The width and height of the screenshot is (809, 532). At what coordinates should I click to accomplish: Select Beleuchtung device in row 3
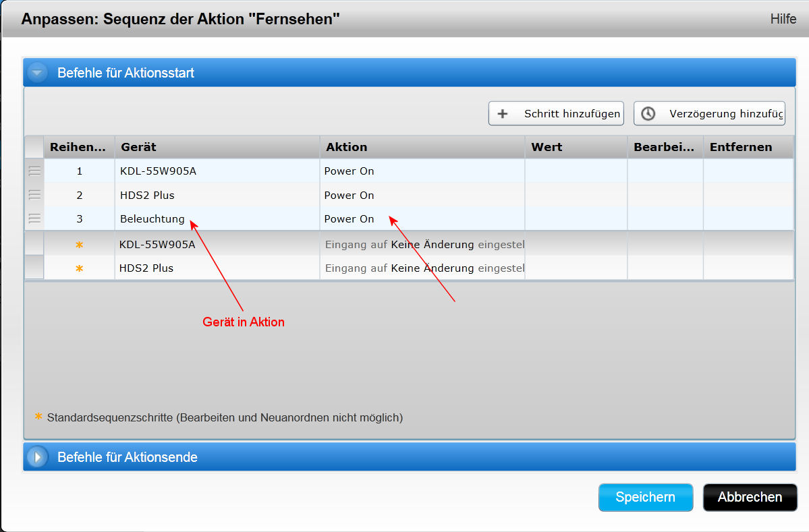coord(152,219)
